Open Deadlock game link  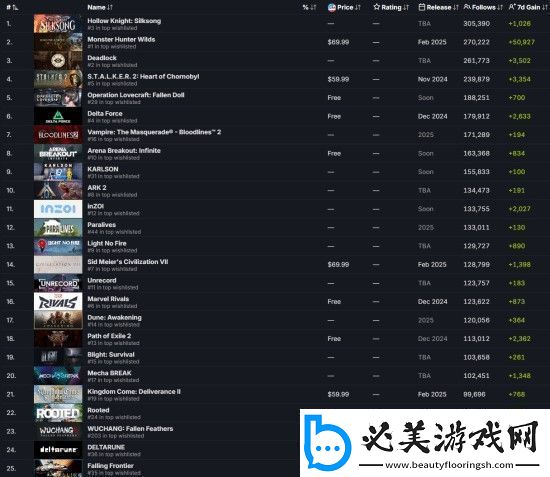point(102,58)
